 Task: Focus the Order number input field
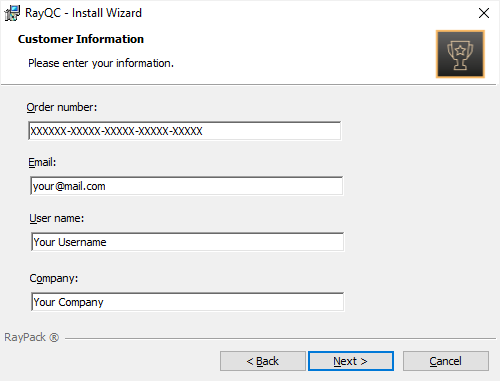[x=185, y=131]
